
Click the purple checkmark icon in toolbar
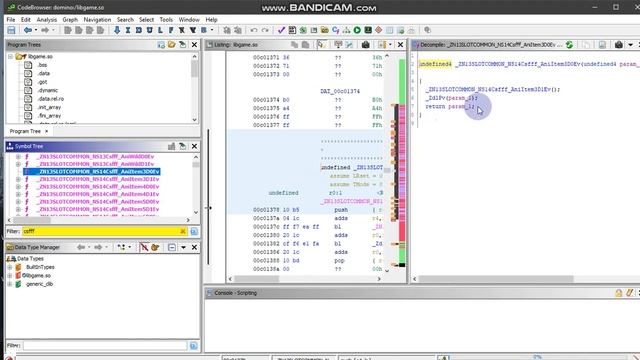tap(281, 30)
